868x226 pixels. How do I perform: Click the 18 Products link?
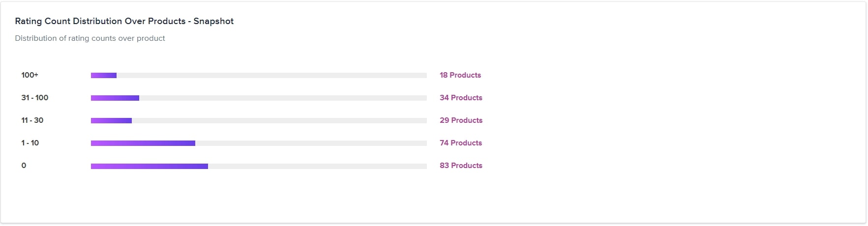click(x=460, y=75)
